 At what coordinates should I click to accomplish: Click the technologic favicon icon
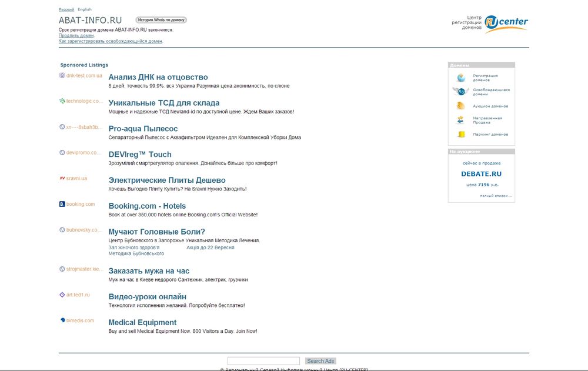(x=62, y=101)
